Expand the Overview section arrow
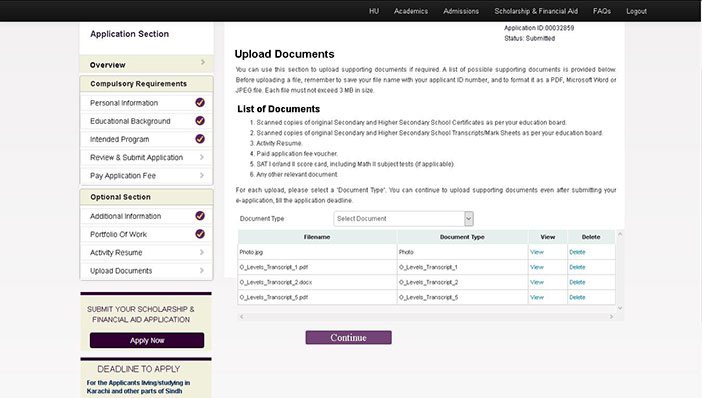The width and height of the screenshot is (702, 398). [x=203, y=63]
